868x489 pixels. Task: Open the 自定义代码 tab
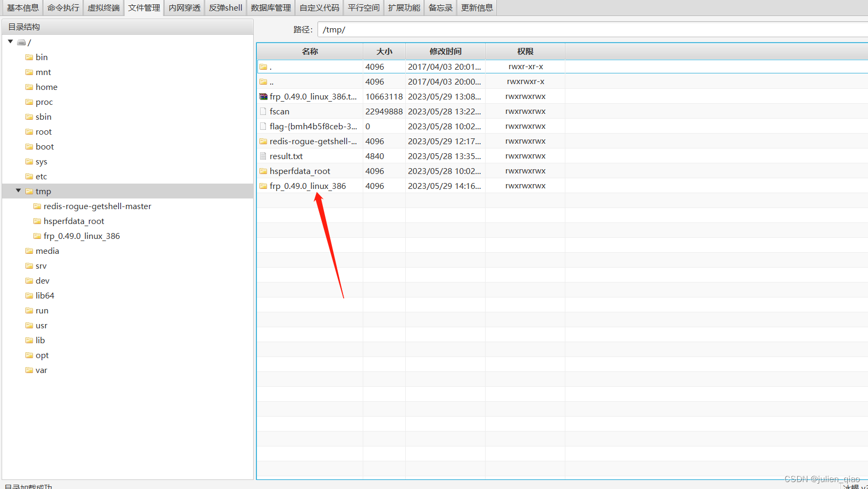(319, 7)
